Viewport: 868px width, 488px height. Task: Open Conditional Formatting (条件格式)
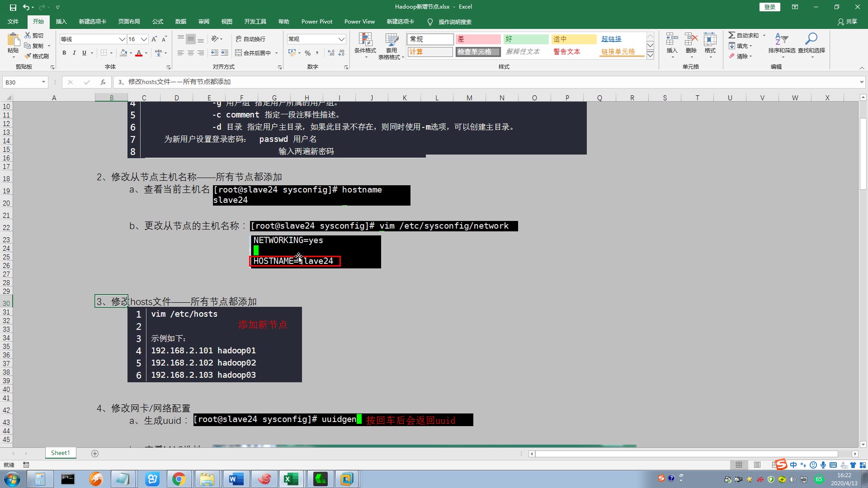(365, 43)
